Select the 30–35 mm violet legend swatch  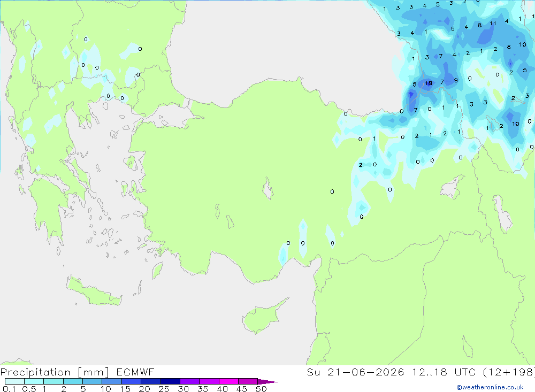coord(190,381)
